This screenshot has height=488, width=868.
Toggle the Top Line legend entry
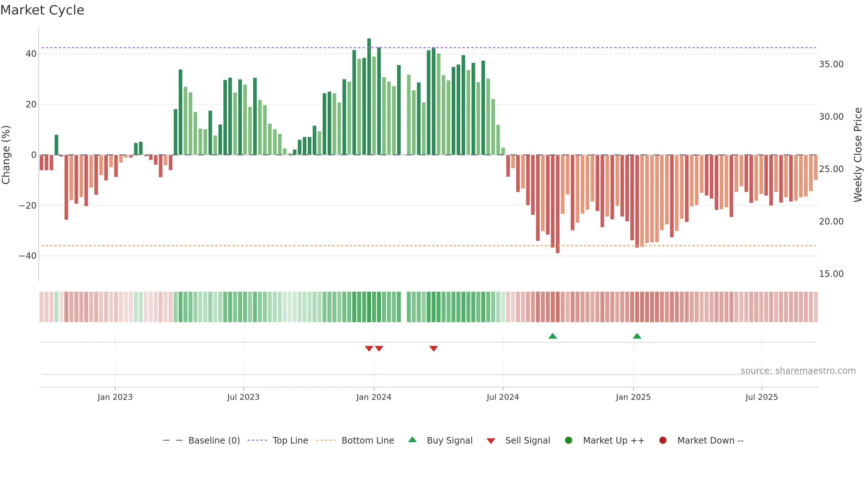point(278,440)
